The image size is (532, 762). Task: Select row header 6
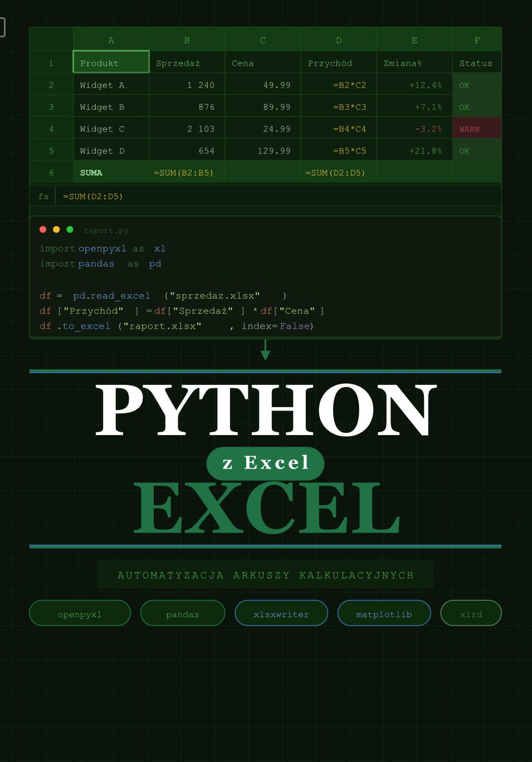(x=51, y=173)
